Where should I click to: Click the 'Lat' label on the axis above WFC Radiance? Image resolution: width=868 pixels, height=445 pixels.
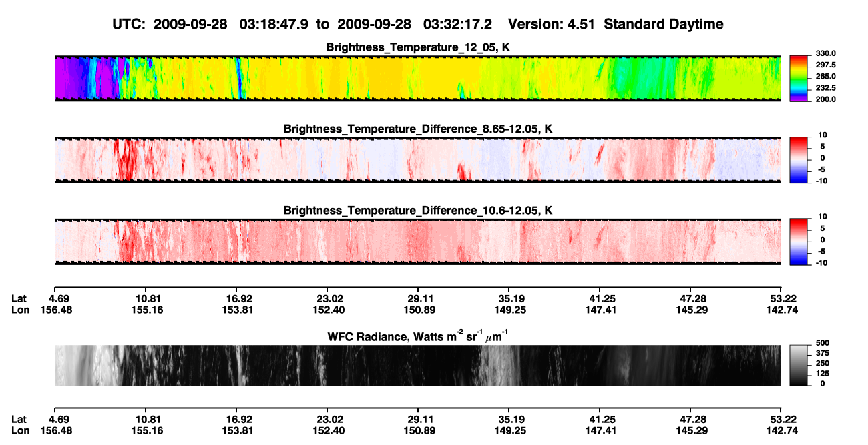19,298
